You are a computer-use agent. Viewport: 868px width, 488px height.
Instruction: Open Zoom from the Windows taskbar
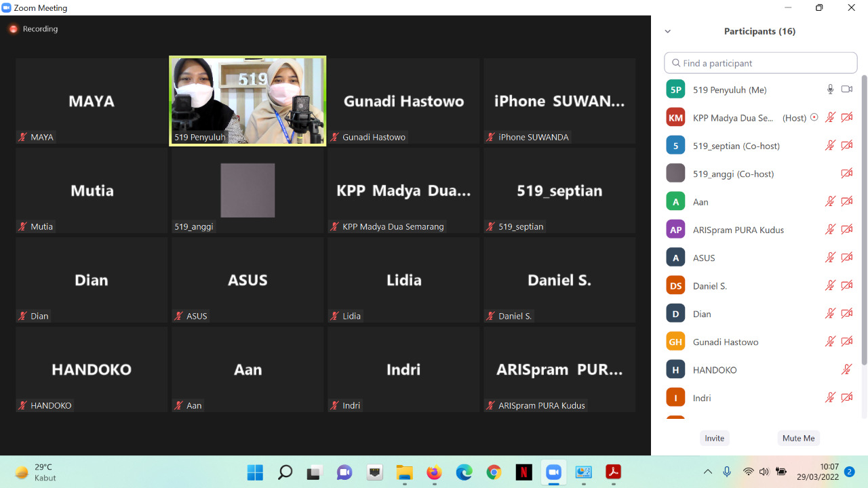pyautogui.click(x=553, y=472)
